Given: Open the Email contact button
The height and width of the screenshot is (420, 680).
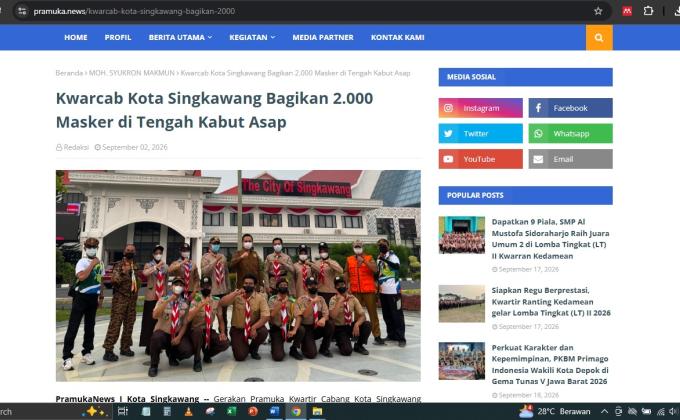Looking at the screenshot, I should [570, 159].
